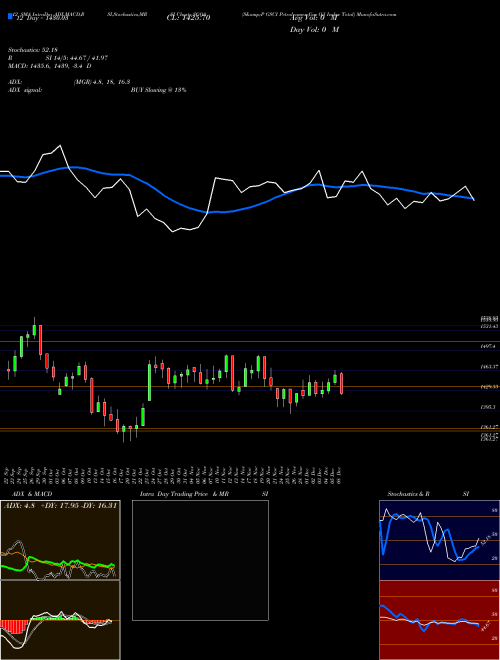Click the 52.18 value label in Stochastics chart

[487, 538]
